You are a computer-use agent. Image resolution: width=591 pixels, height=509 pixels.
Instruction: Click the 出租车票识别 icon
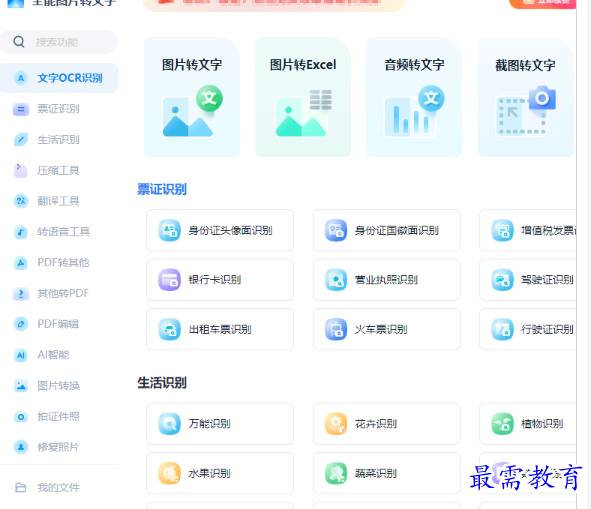[x=169, y=330]
